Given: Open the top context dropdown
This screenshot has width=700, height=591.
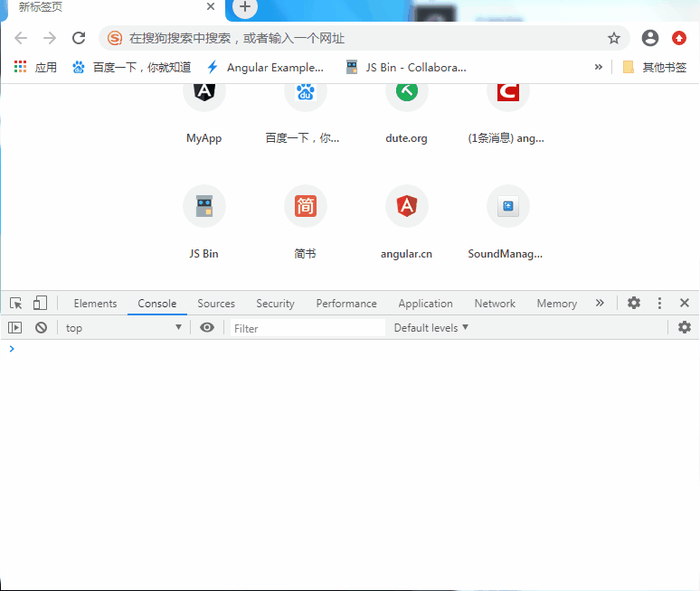Looking at the screenshot, I should pos(124,328).
